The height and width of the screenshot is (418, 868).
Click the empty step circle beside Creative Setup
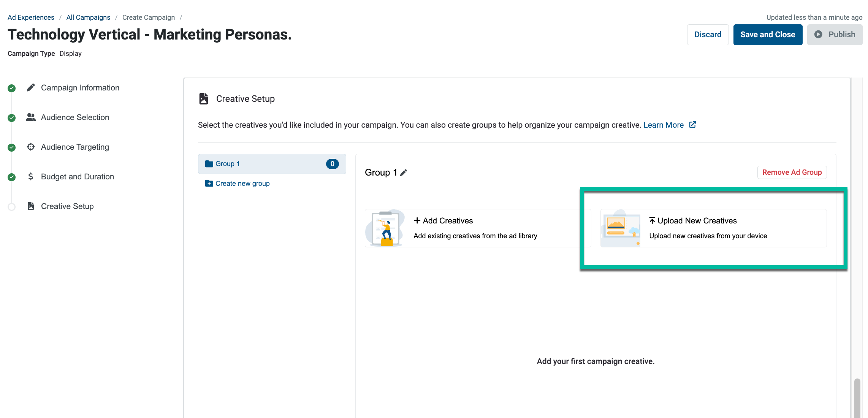(12, 207)
